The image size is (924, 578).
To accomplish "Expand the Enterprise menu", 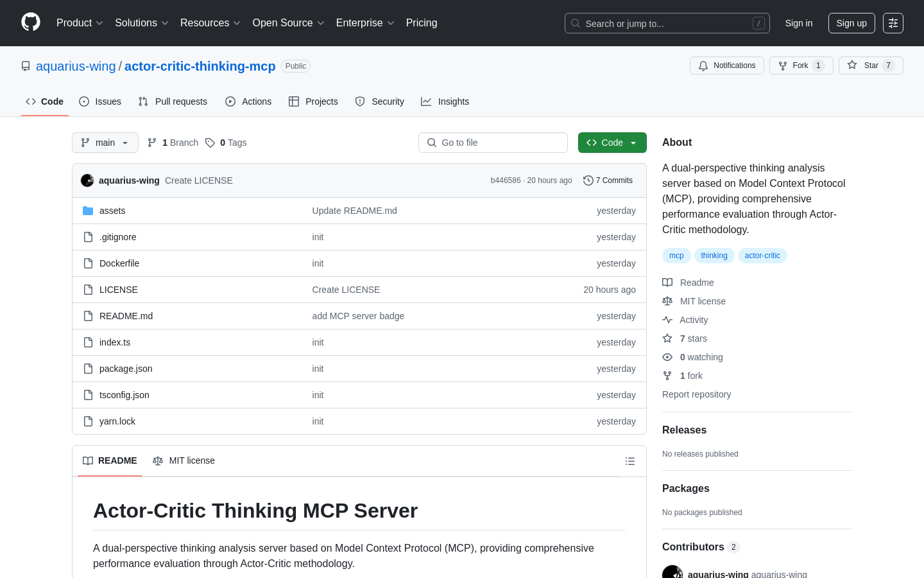I will [x=365, y=23].
